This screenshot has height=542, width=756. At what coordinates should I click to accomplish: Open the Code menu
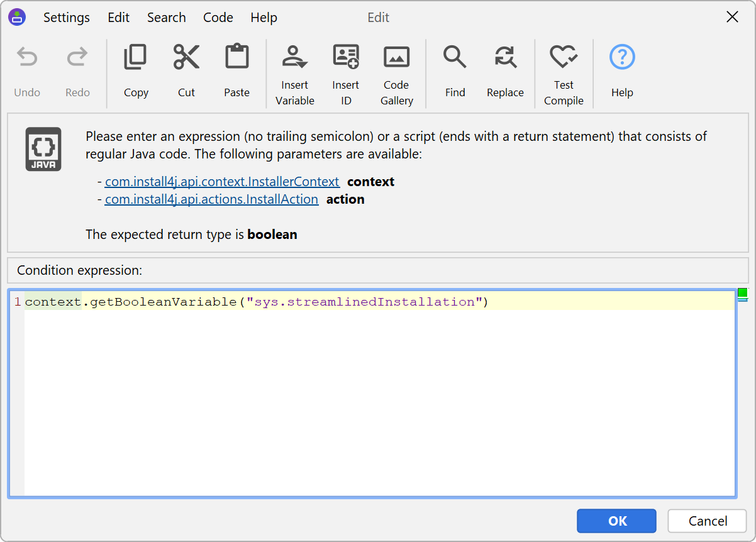pyautogui.click(x=218, y=18)
